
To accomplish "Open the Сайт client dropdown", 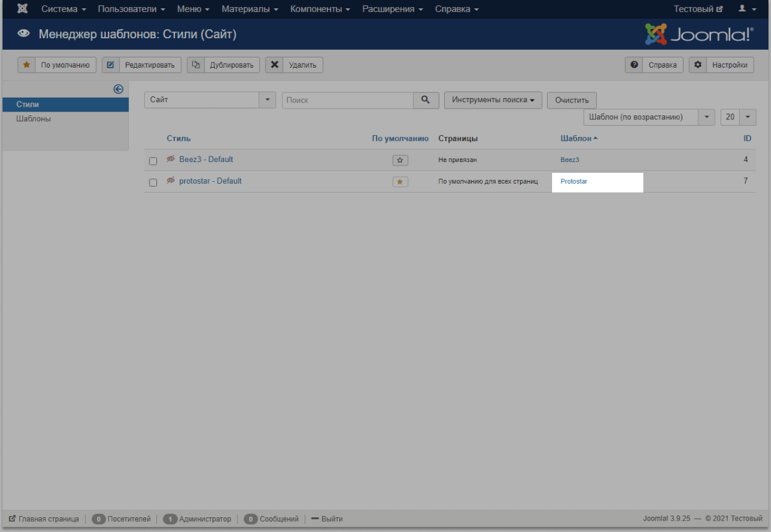I will [x=210, y=100].
